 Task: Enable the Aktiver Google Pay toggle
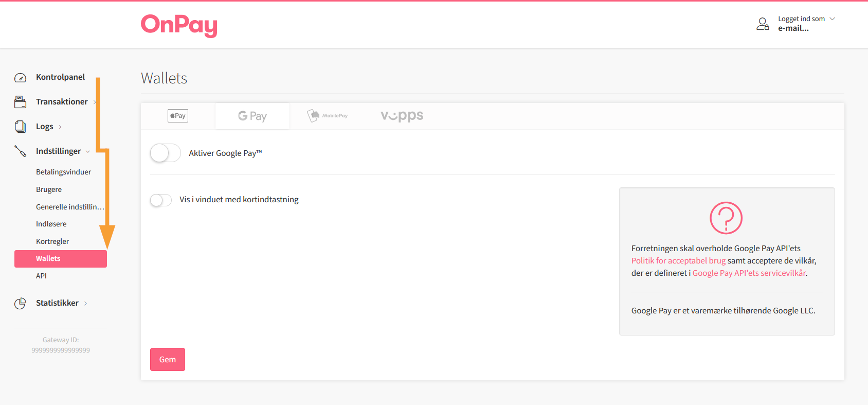[166, 153]
